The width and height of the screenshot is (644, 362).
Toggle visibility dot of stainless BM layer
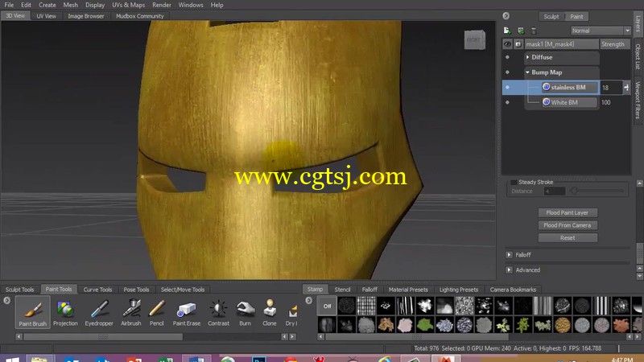click(507, 87)
